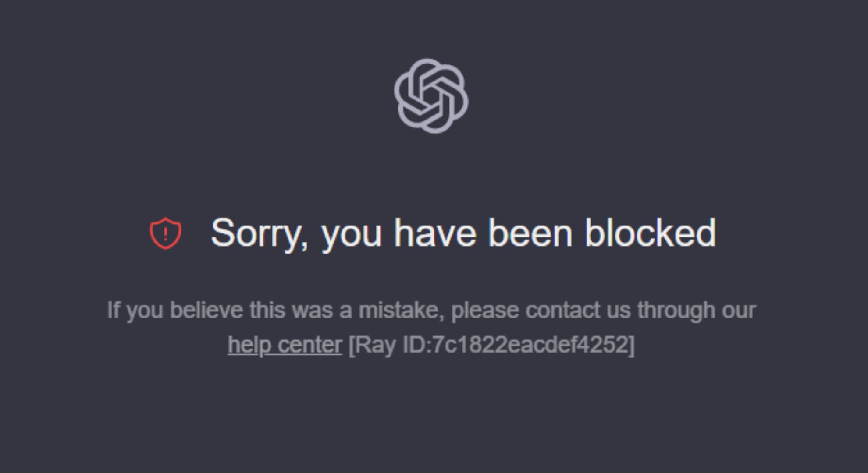Click "have been" in the heading
Screen dimensions: 868x473
pyautogui.click(x=483, y=233)
